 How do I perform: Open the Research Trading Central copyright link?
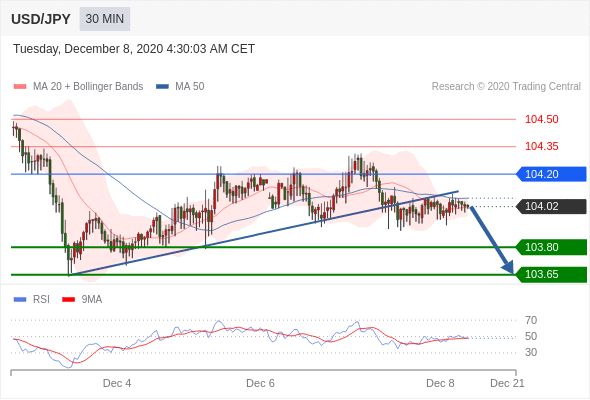point(506,87)
